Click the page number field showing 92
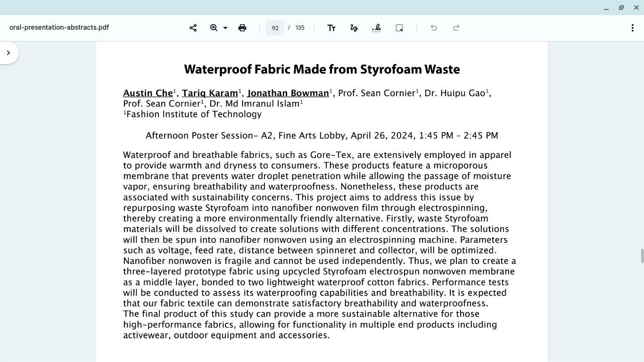644x362 pixels. pos(275,28)
